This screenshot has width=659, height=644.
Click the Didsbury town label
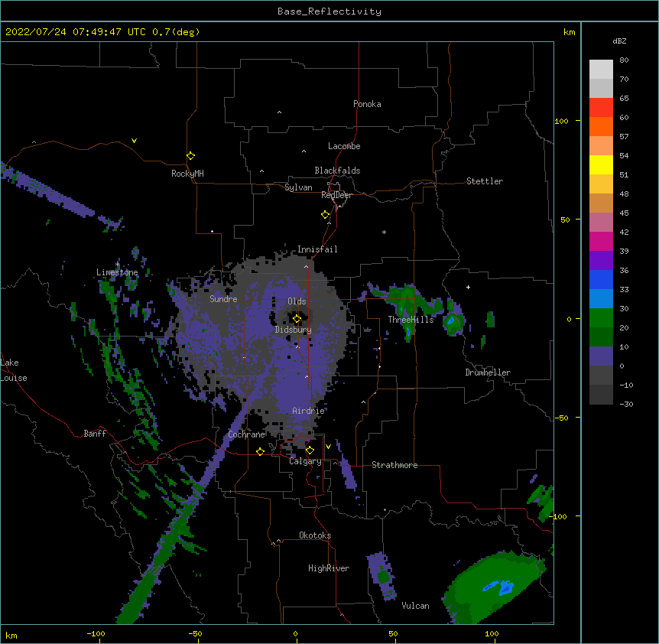coord(294,330)
